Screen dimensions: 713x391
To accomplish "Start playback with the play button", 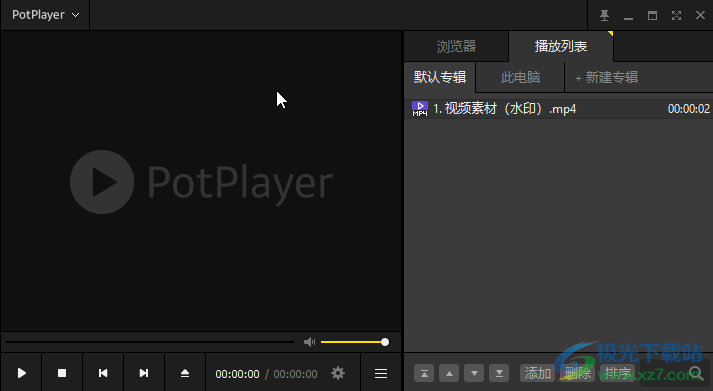I will 21,373.
